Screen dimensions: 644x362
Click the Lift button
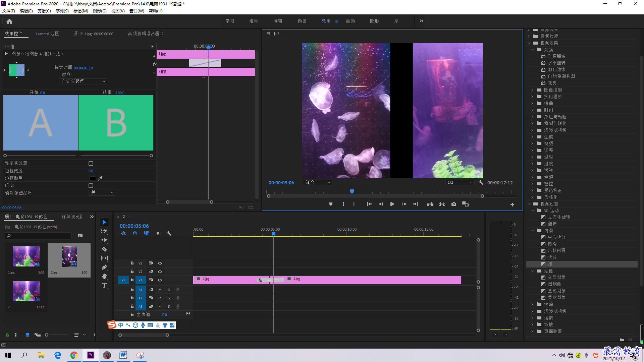pyautogui.click(x=430, y=204)
